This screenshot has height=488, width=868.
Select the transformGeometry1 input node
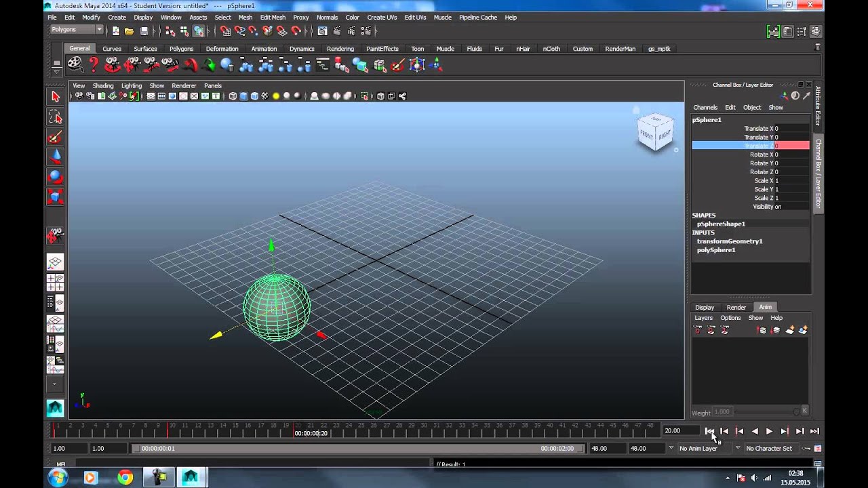(730, 241)
